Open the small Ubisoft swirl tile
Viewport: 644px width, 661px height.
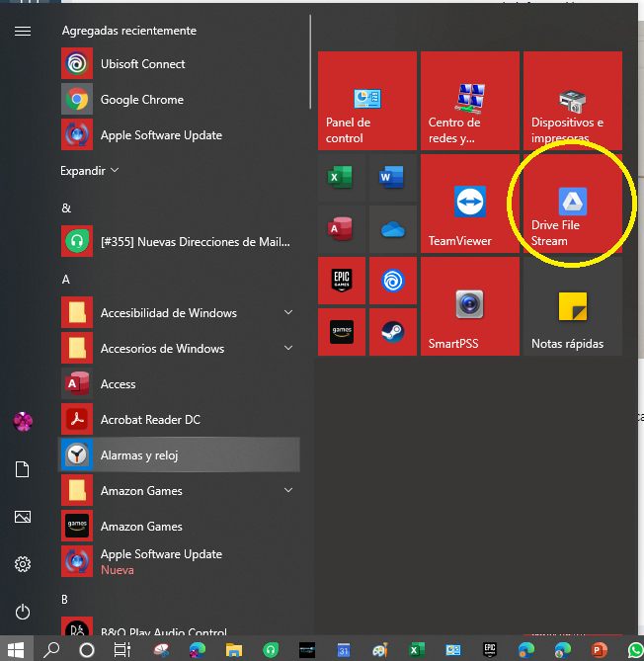click(x=393, y=281)
